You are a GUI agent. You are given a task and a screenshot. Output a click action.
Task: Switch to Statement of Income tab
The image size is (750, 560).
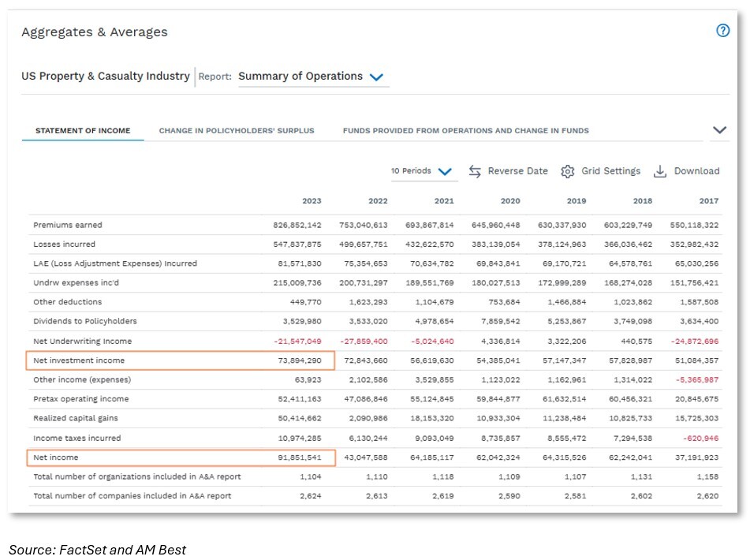83,131
